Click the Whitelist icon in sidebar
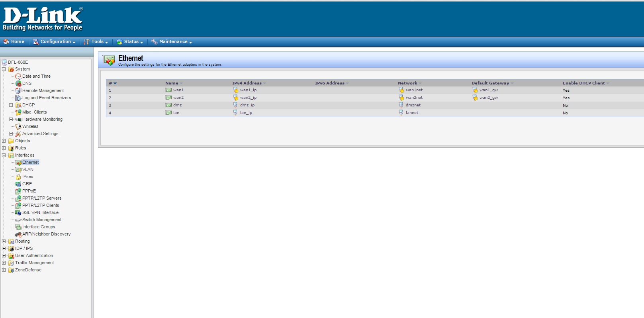 18,126
